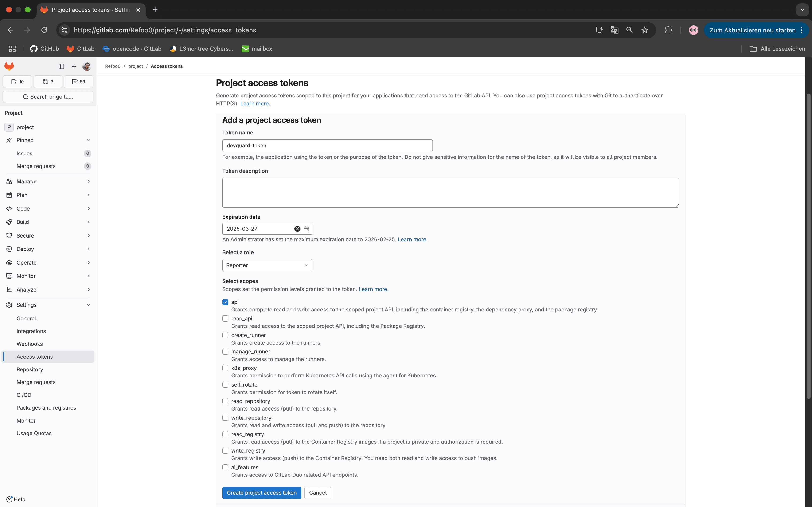Collapse the Settings section chevron
Viewport: 812px width, 507px height.
click(x=89, y=304)
